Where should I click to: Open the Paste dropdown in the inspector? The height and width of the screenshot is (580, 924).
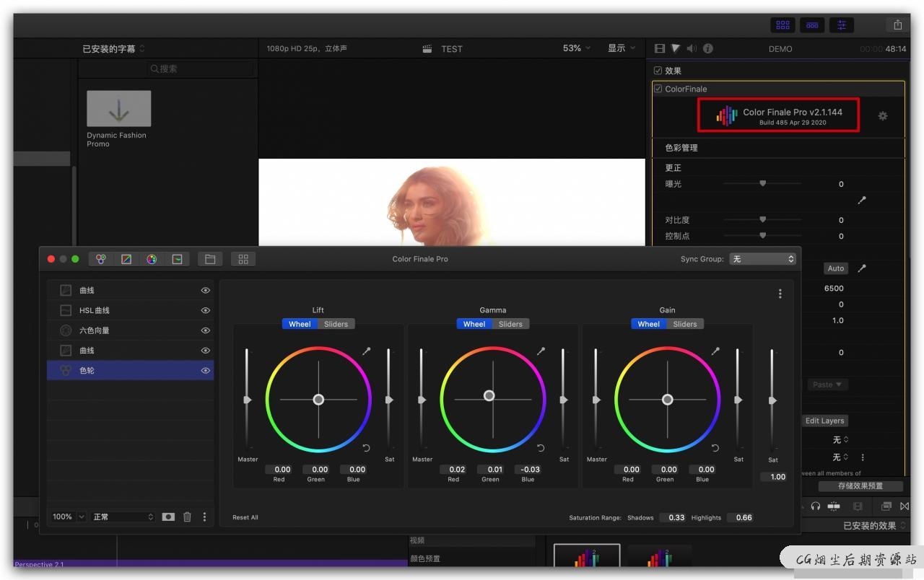pos(827,385)
